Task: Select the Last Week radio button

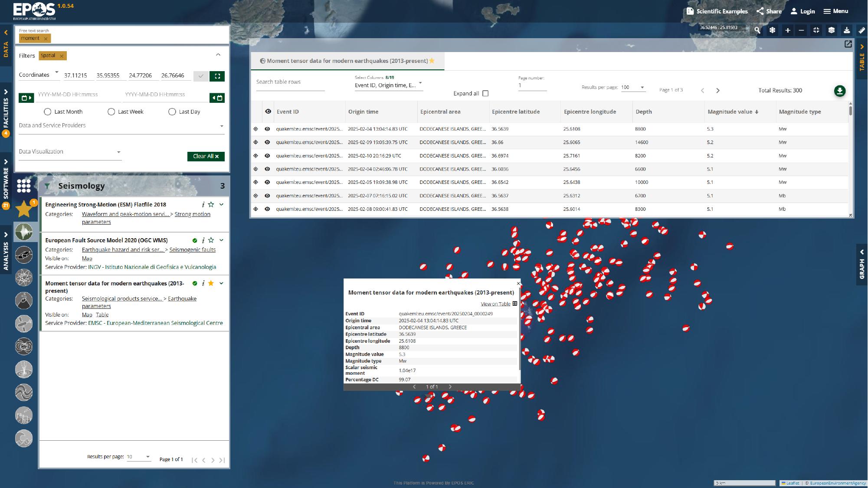Action: pyautogui.click(x=111, y=111)
